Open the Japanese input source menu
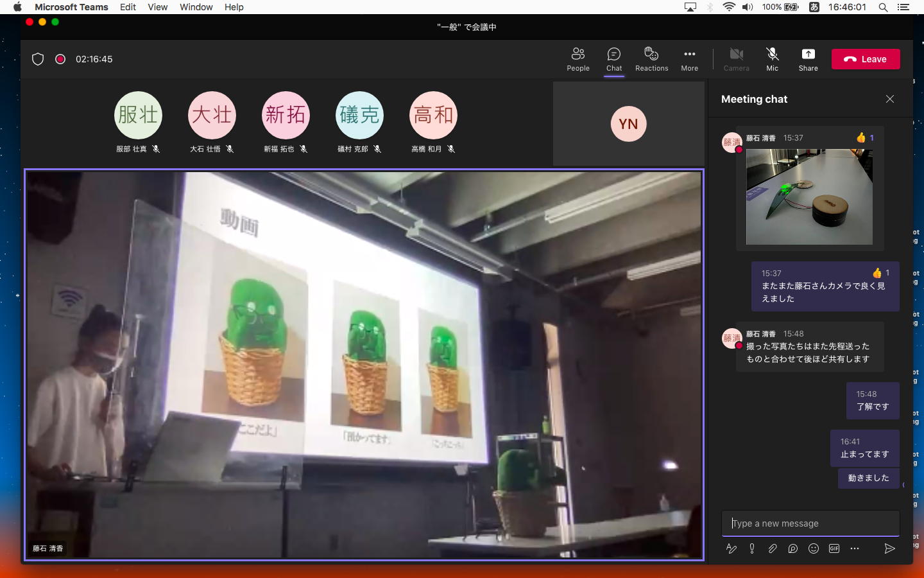The image size is (924, 578). tap(814, 7)
